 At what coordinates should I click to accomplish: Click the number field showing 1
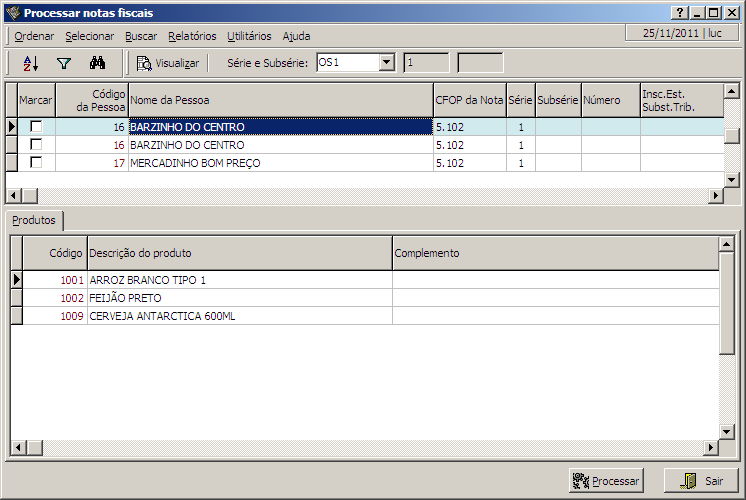(426, 63)
